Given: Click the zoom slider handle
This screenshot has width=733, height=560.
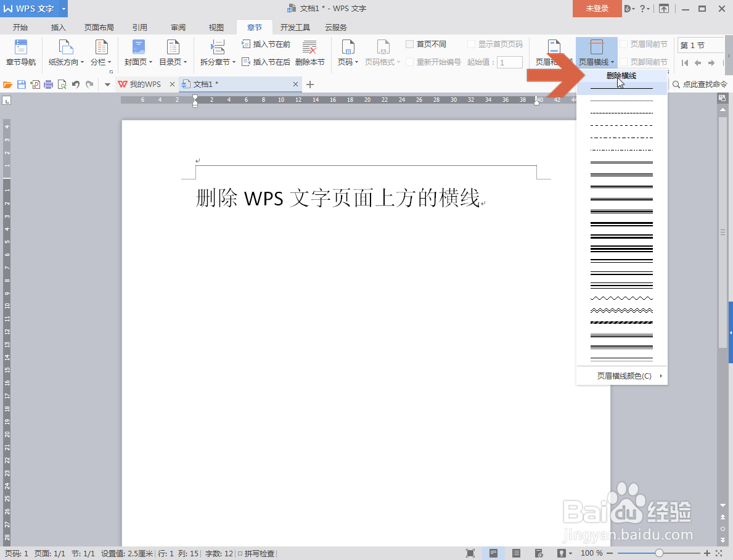Looking at the screenshot, I should [659, 553].
